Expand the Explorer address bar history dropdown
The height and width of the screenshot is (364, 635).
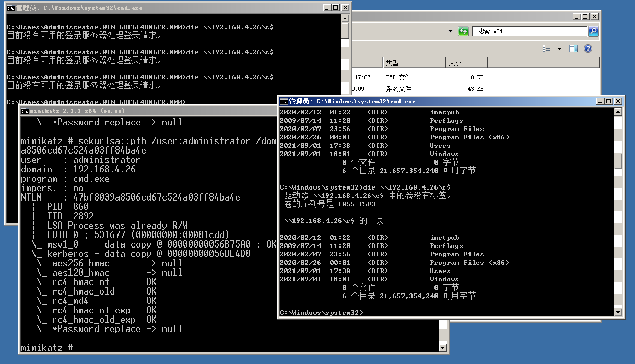click(451, 31)
